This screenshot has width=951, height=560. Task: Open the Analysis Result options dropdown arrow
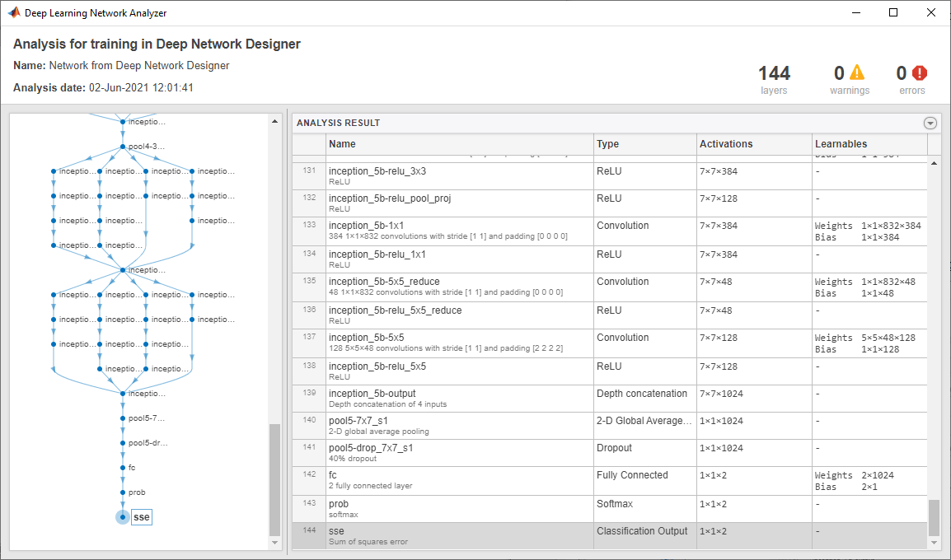tap(930, 124)
